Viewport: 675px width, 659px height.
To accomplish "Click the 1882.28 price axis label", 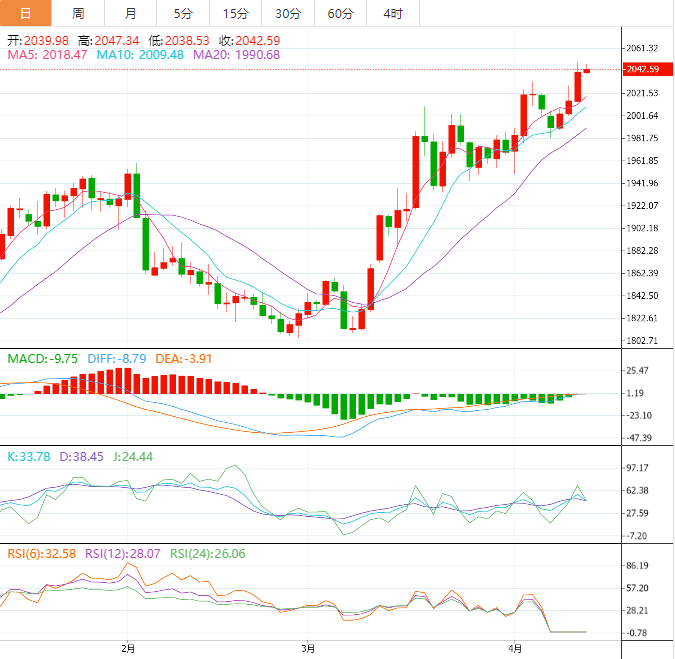I will pyautogui.click(x=642, y=251).
